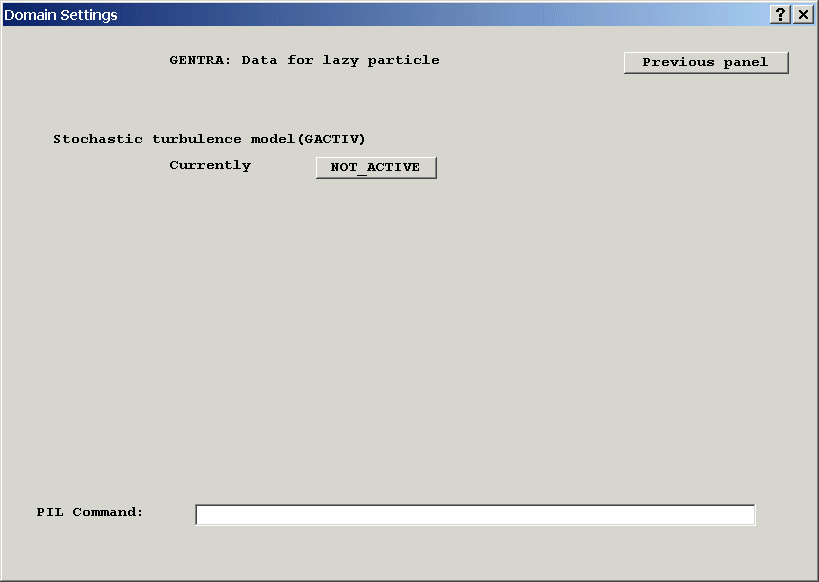Go back with Previous panel button
This screenshot has width=819, height=582.
706,62
